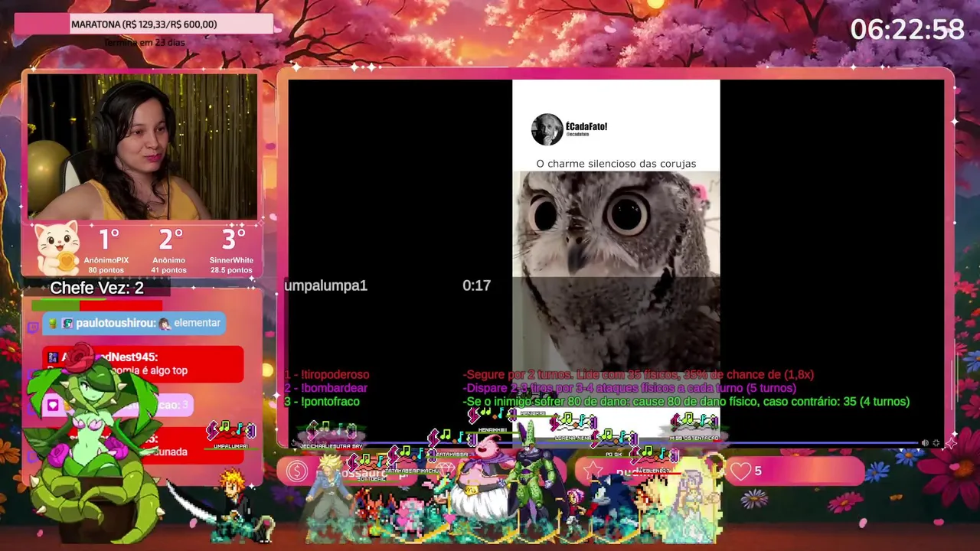Click the webcam feed of the streamer
The image size is (980, 551).
pos(142,146)
